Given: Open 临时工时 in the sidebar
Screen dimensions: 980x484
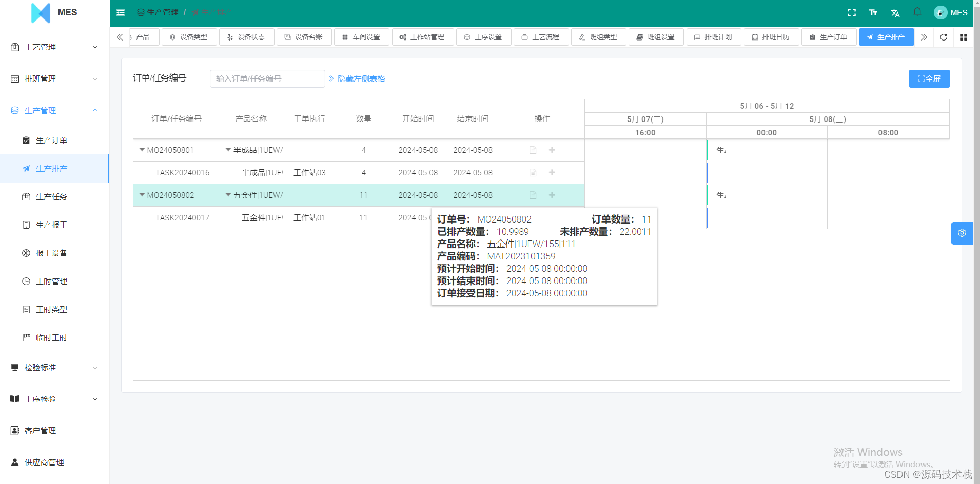Looking at the screenshot, I should pos(54,338).
